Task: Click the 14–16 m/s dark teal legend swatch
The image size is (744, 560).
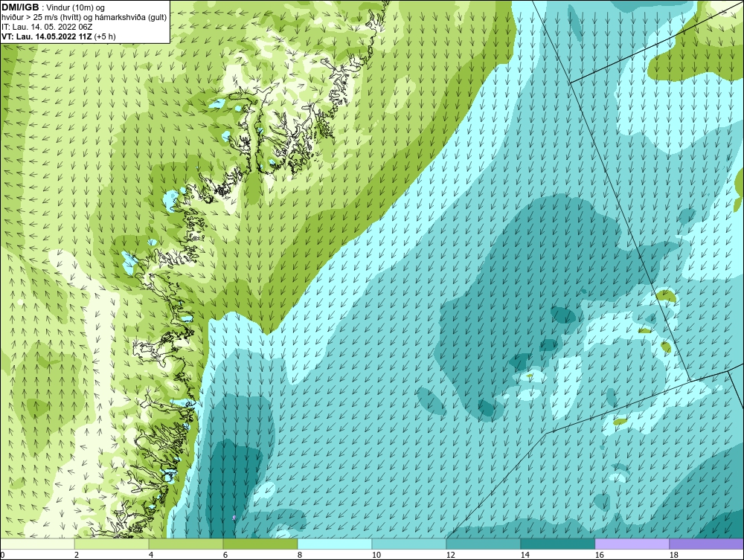Action: (558, 544)
